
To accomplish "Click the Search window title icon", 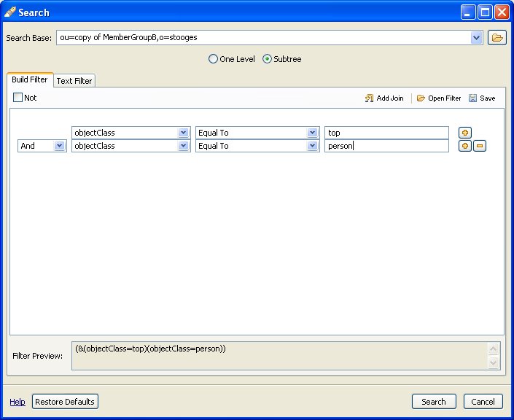I will (10, 12).
